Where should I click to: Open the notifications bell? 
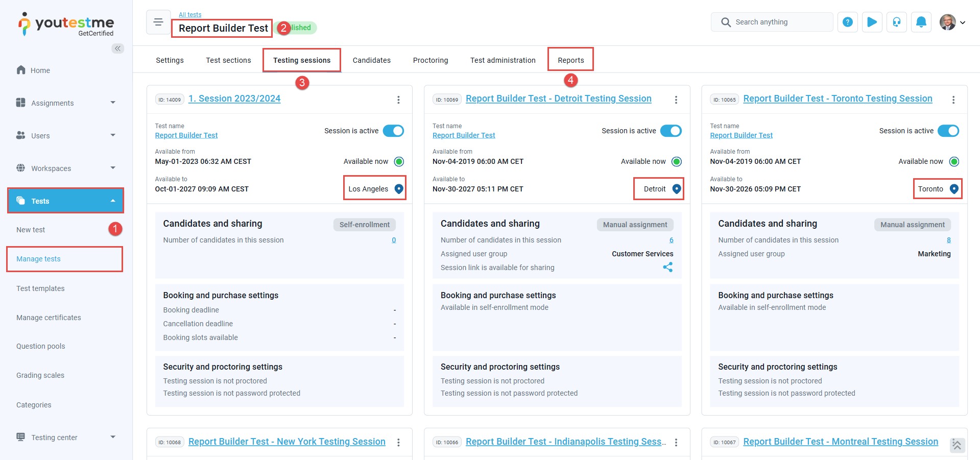click(921, 22)
